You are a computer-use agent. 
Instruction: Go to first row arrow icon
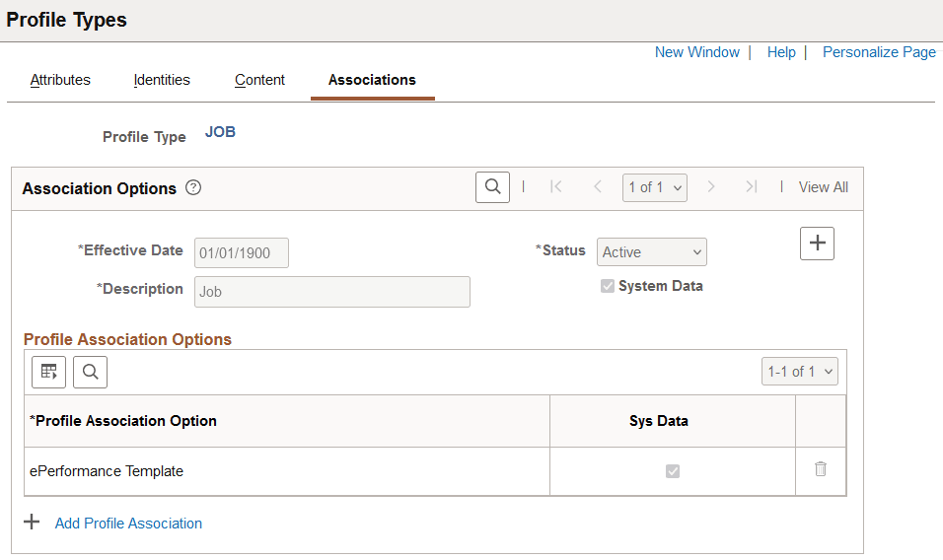point(556,186)
